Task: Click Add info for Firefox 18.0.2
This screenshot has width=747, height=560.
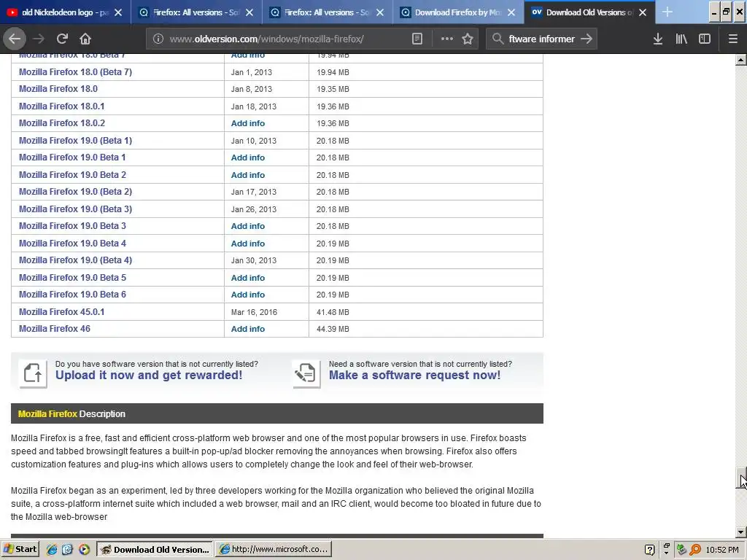Action: click(248, 123)
